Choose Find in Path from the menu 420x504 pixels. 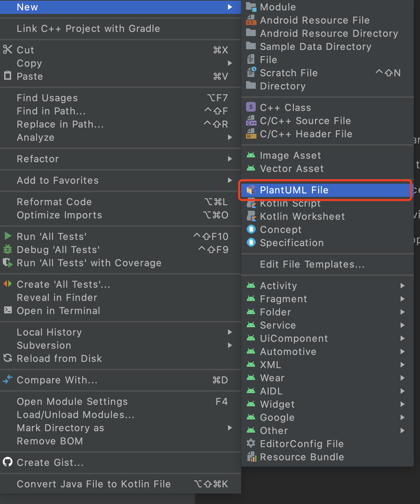click(x=51, y=111)
